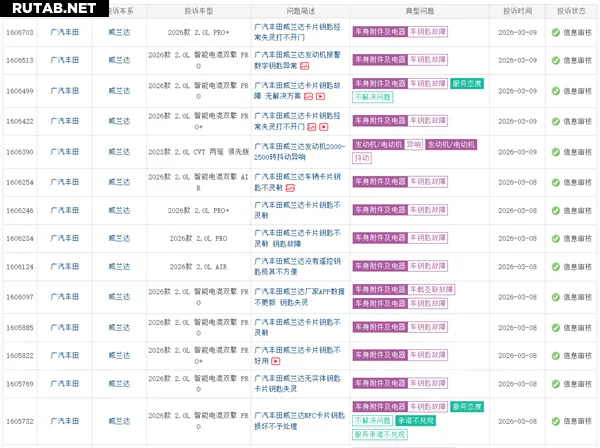
Task: Click complaint ID 1606124
Action: [x=20, y=267]
